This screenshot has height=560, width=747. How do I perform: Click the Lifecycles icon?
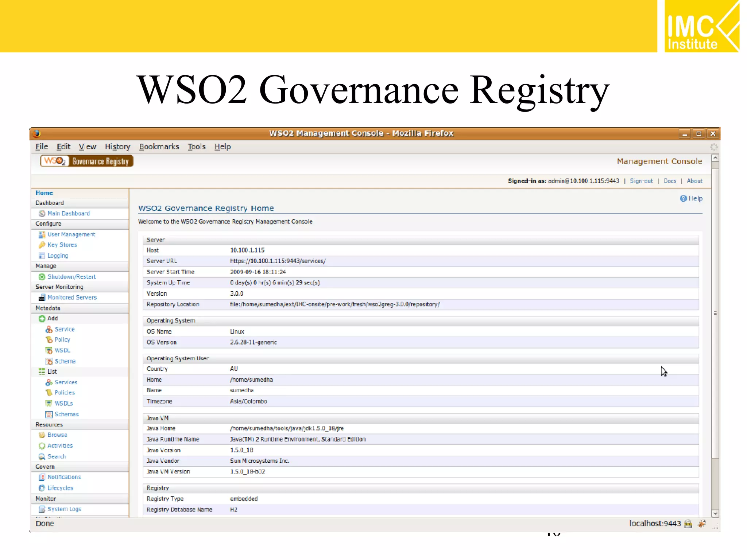click(x=42, y=488)
